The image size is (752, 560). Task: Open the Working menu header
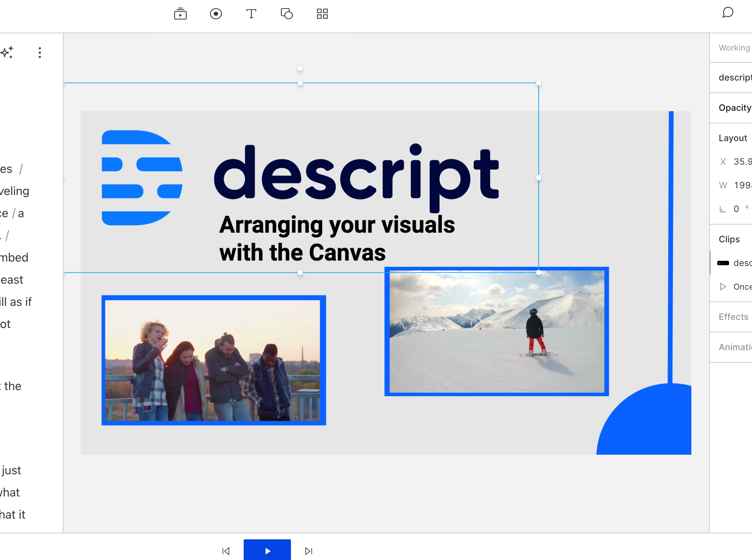pos(734,47)
